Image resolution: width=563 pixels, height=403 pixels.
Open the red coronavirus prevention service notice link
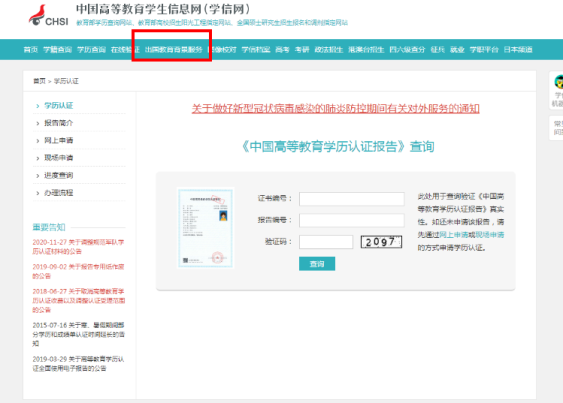click(x=335, y=108)
